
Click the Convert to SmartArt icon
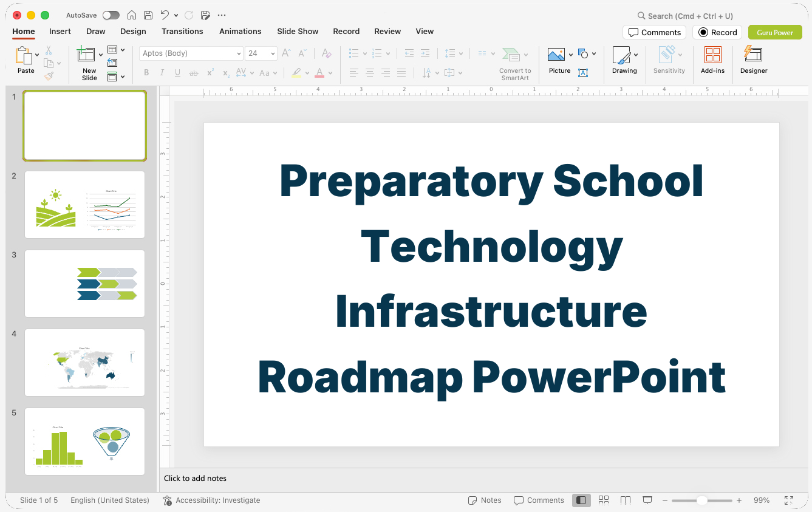(x=511, y=55)
